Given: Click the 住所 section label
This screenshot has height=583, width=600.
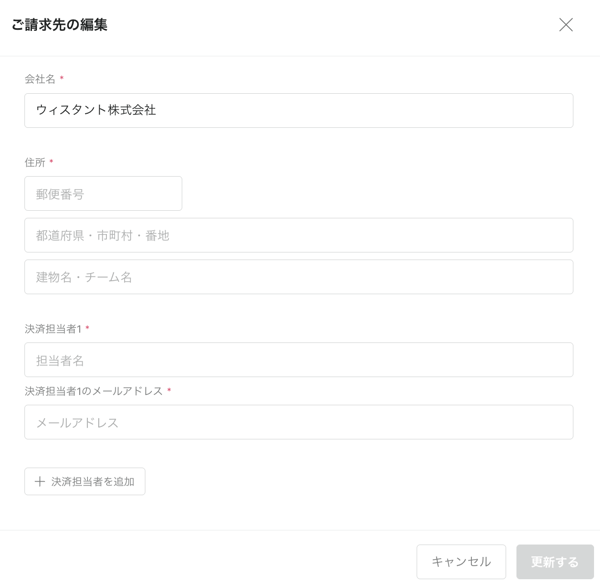Looking at the screenshot, I should coord(35,162).
